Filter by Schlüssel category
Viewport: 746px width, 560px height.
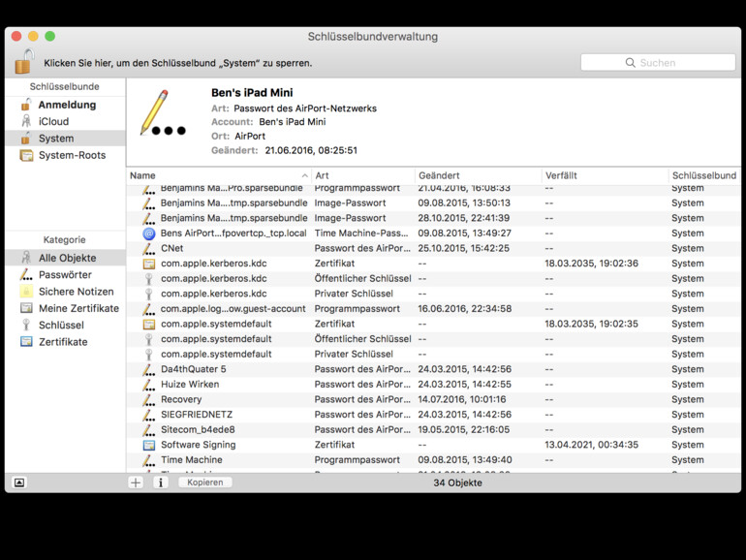[x=60, y=326]
